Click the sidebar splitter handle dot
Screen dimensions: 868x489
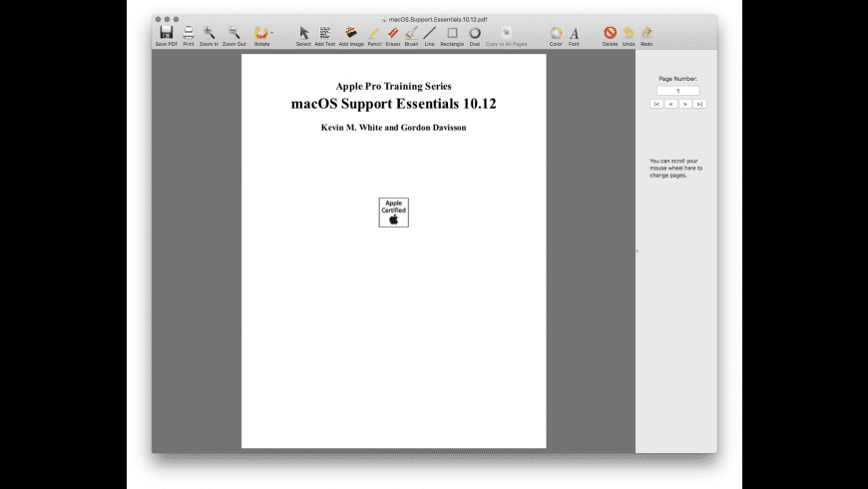point(638,250)
